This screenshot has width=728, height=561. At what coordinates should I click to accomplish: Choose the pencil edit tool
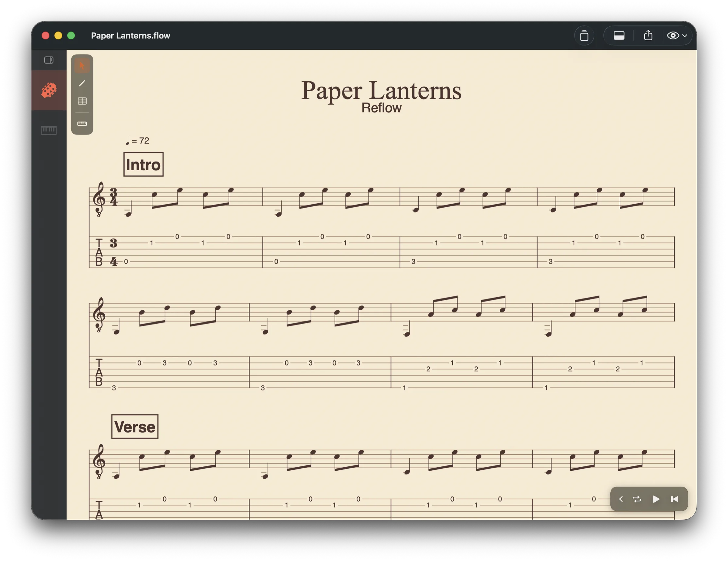[82, 83]
